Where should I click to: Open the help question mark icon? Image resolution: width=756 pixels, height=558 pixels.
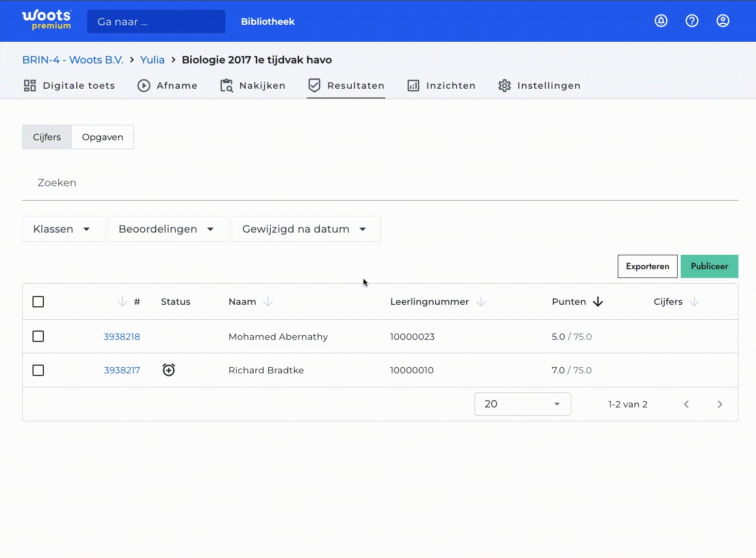[692, 21]
